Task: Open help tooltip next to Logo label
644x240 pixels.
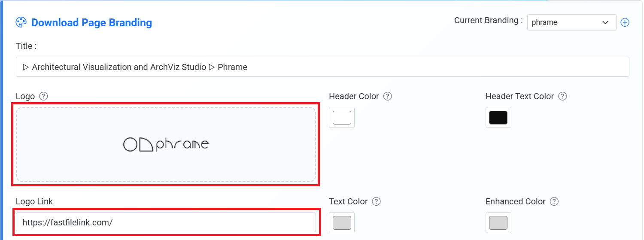Action: (x=43, y=96)
